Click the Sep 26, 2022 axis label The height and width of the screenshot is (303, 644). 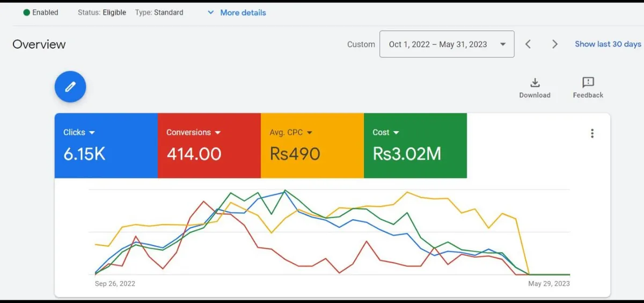[115, 284]
